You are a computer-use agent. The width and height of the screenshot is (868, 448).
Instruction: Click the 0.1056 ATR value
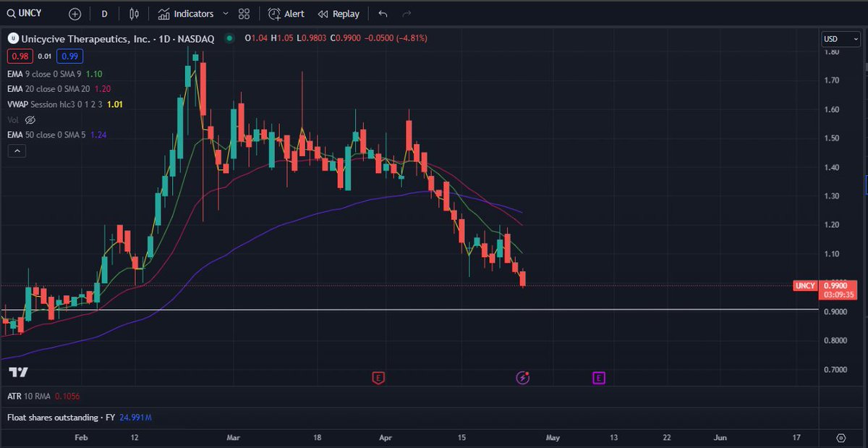(69, 397)
